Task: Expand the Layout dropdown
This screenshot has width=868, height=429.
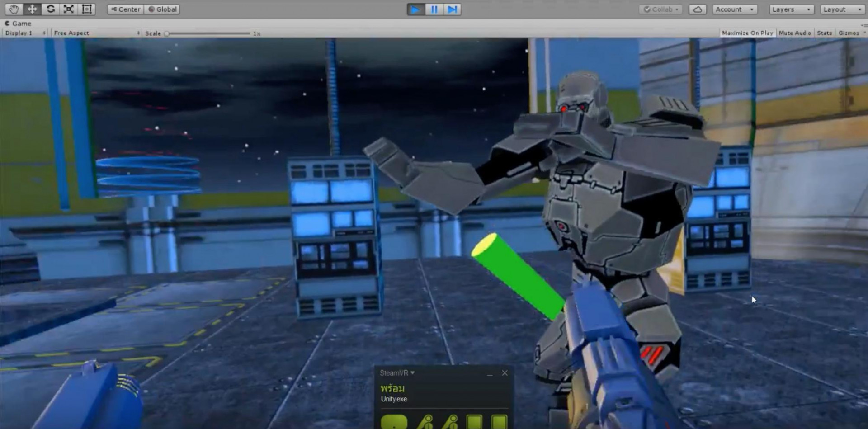Action: [843, 9]
